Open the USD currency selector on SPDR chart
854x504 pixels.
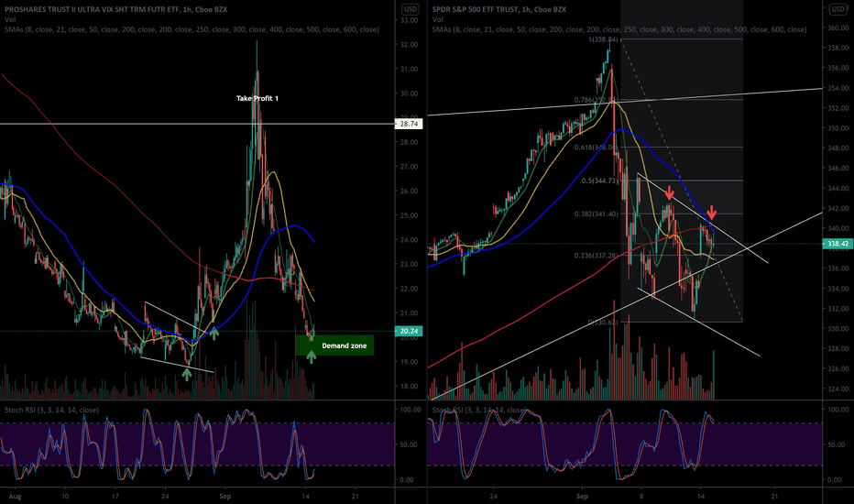point(838,9)
